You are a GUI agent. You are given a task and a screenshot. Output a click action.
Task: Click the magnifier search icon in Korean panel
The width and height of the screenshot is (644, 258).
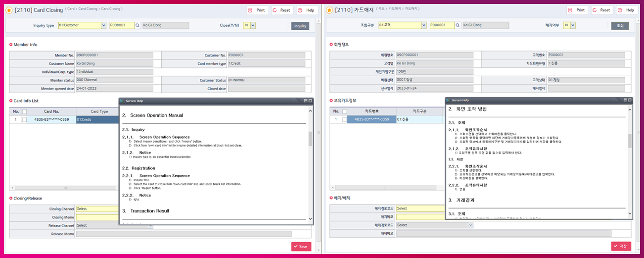click(458, 25)
